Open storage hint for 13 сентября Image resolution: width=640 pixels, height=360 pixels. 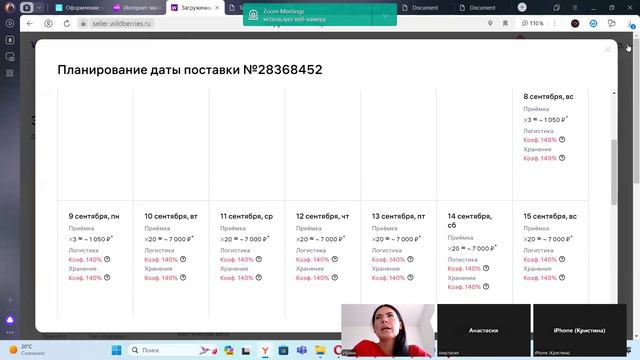click(x=410, y=278)
